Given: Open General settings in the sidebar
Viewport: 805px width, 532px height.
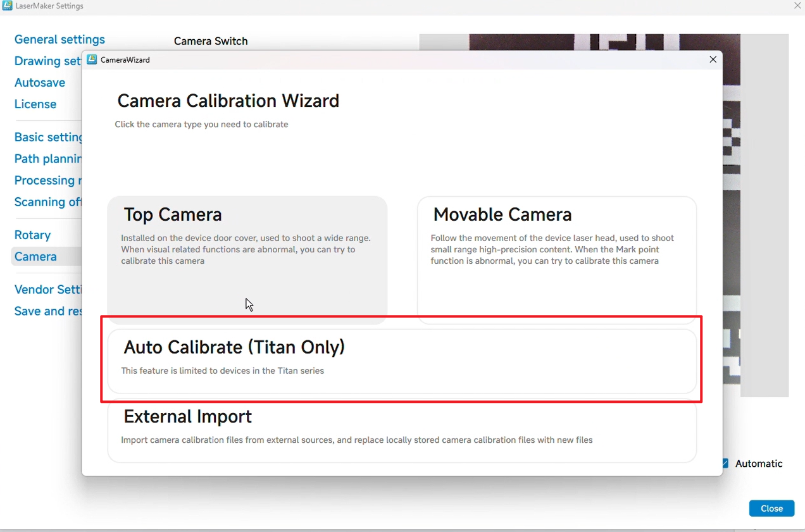Looking at the screenshot, I should pos(59,39).
